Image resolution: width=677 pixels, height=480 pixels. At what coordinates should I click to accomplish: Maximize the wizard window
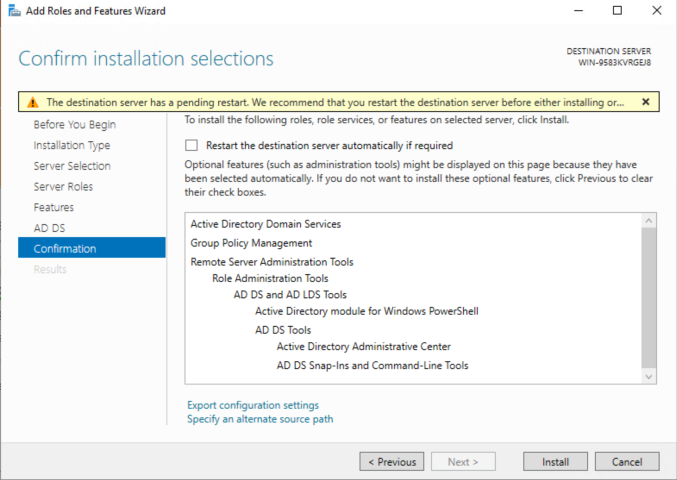617,10
